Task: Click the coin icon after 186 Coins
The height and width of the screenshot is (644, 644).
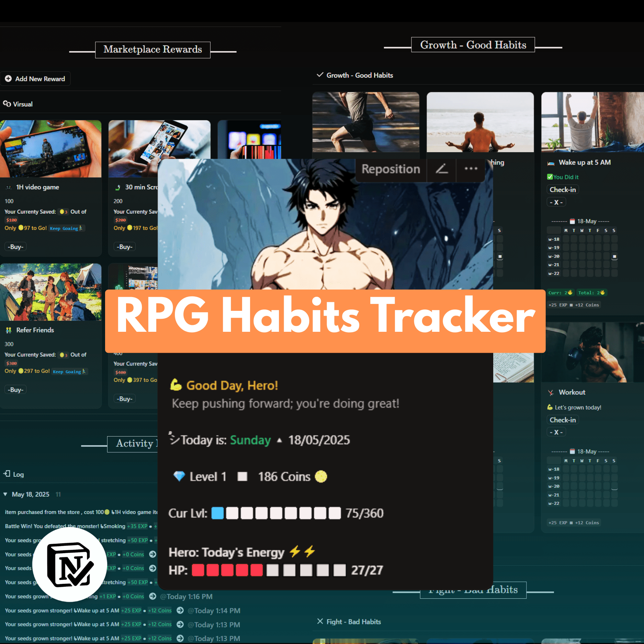Action: pyautogui.click(x=321, y=476)
